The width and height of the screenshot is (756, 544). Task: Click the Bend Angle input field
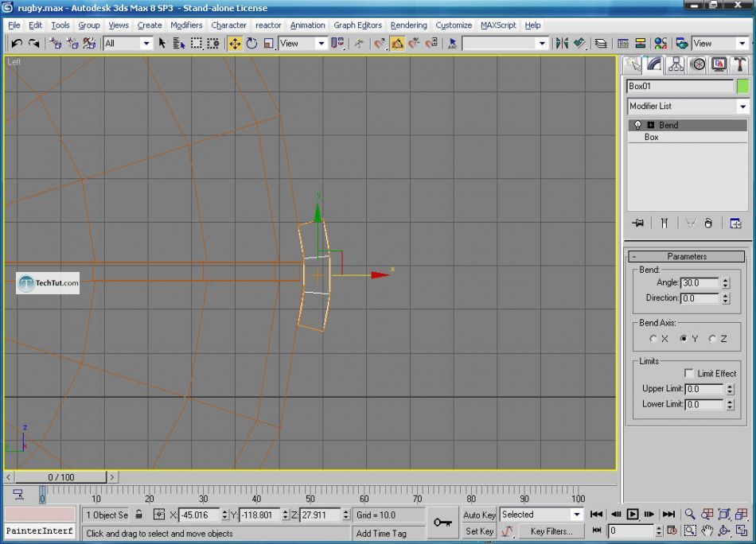pyautogui.click(x=700, y=283)
